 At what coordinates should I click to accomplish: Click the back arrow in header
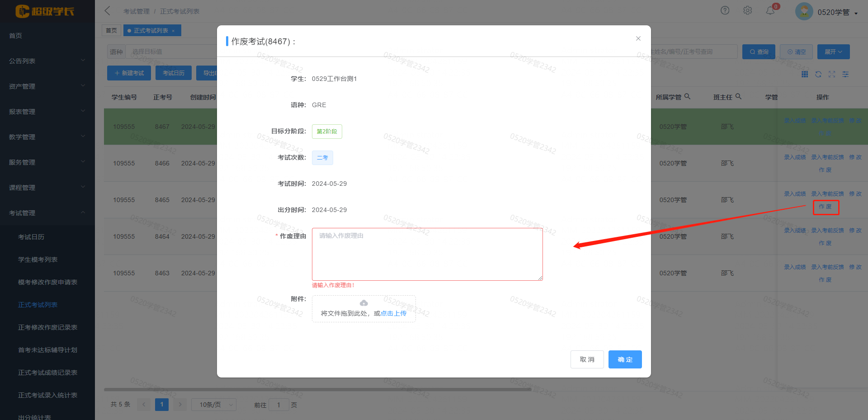pos(108,11)
